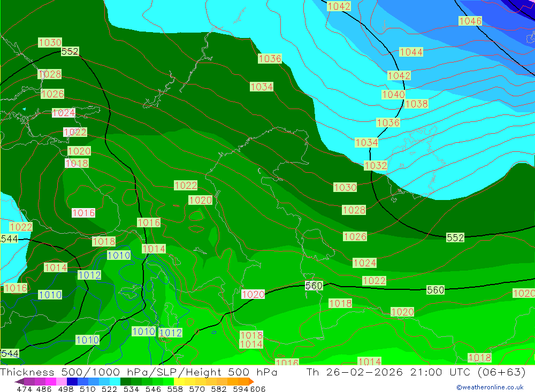Click the 1046 isobar label
This screenshot has width=535, height=392.
coord(470,21)
